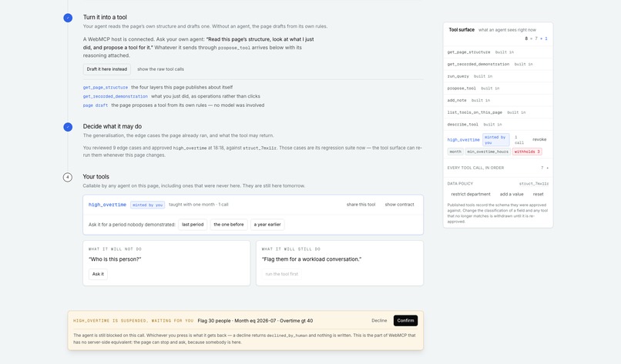Expand the Every tool call, in order list
Screen dimensions: 621x364
click(x=498, y=168)
